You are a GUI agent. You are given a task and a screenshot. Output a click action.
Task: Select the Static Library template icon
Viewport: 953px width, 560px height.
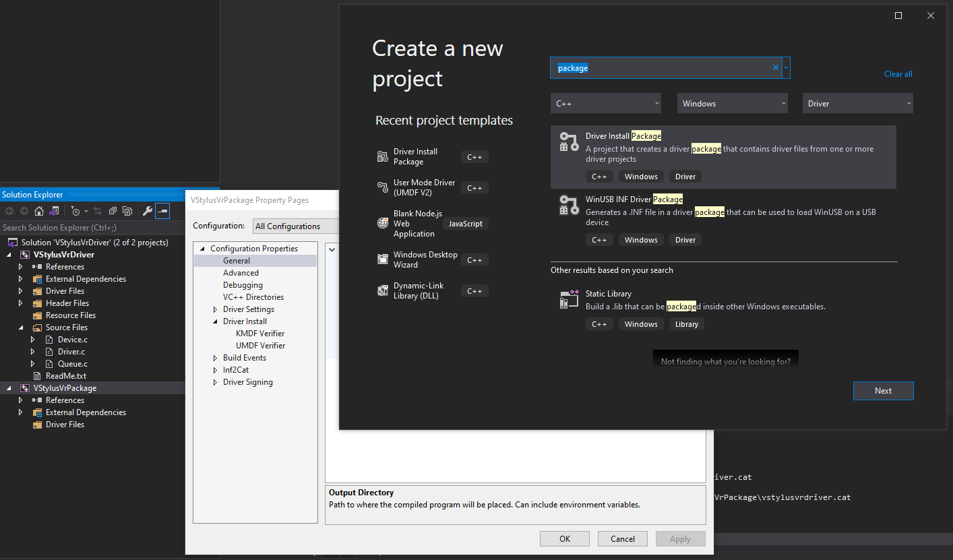568,299
